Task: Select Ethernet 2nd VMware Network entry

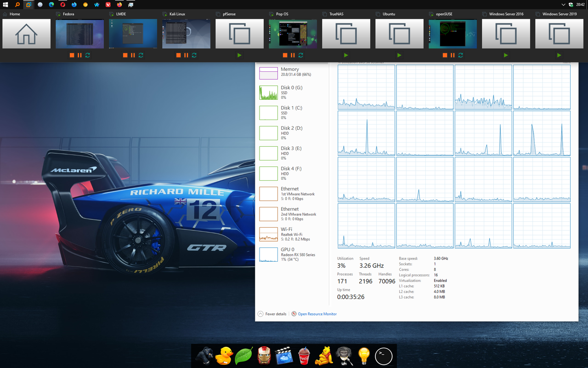Action: pos(292,214)
